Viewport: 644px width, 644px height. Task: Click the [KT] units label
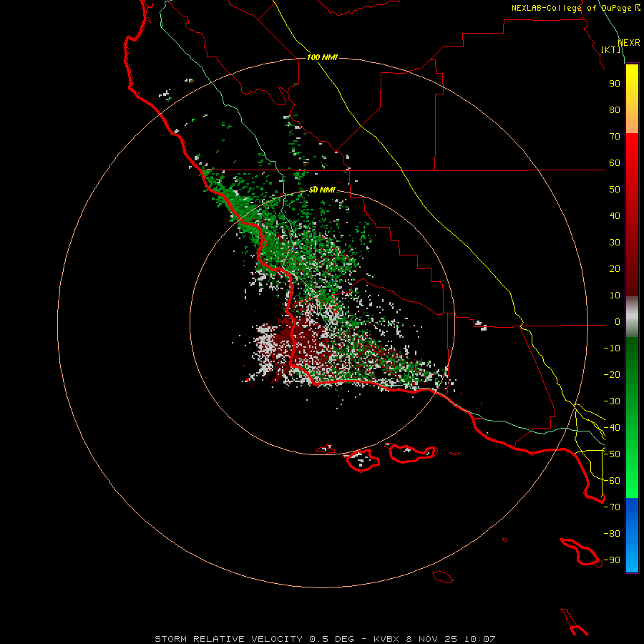pos(611,50)
